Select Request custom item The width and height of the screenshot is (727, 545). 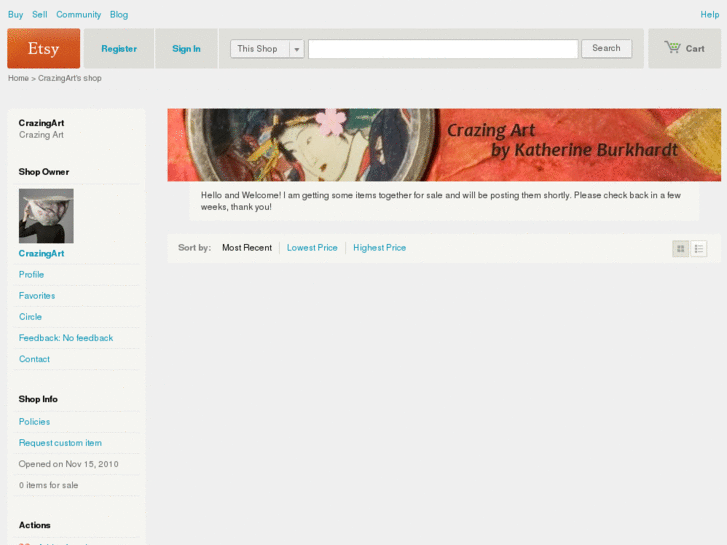point(60,443)
